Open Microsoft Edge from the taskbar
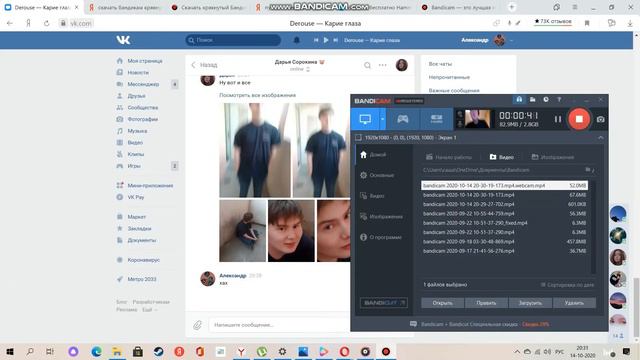640x360 pixels. tap(96, 351)
